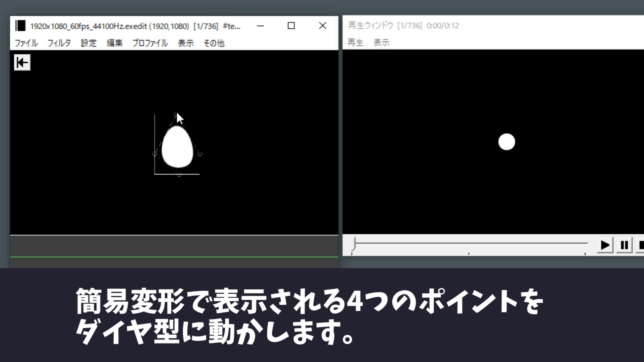Open the ファイル menu
The height and width of the screenshot is (362, 644).
point(25,43)
